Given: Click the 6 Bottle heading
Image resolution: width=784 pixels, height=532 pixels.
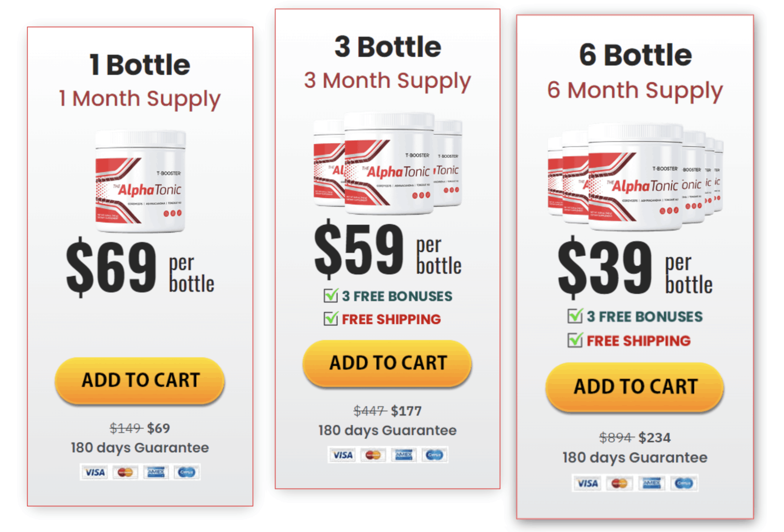Looking at the screenshot, I should tap(635, 55).
